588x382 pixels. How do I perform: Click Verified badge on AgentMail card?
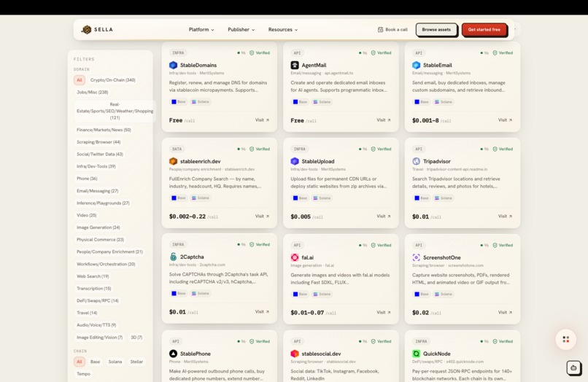pos(382,53)
